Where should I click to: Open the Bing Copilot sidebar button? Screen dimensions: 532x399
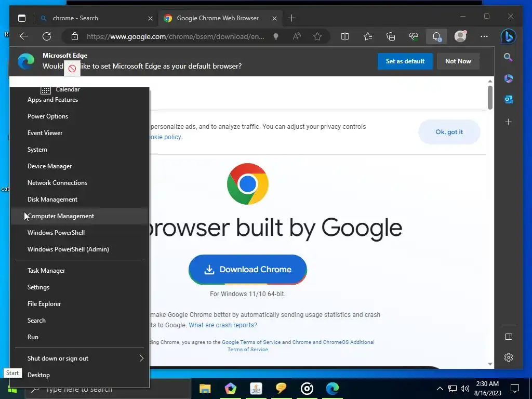coord(508,36)
